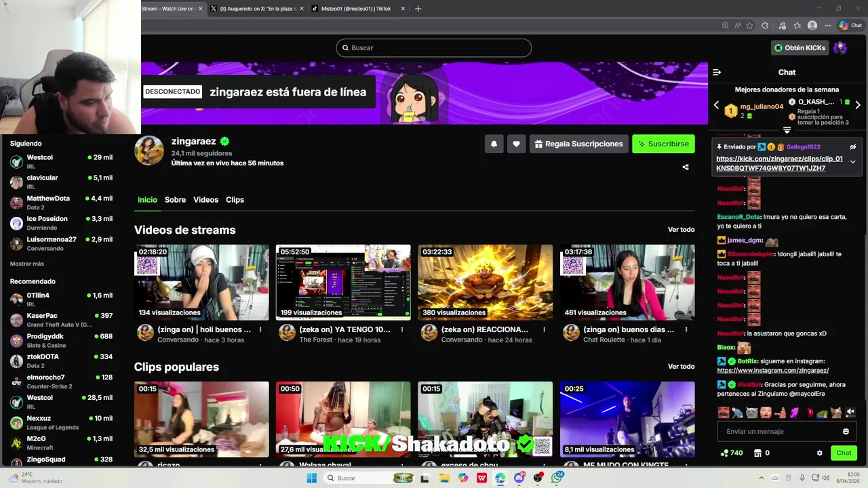Viewport: 868px width, 488px height.
Task: Click the Patrick pointing emote
Action: tap(780, 413)
